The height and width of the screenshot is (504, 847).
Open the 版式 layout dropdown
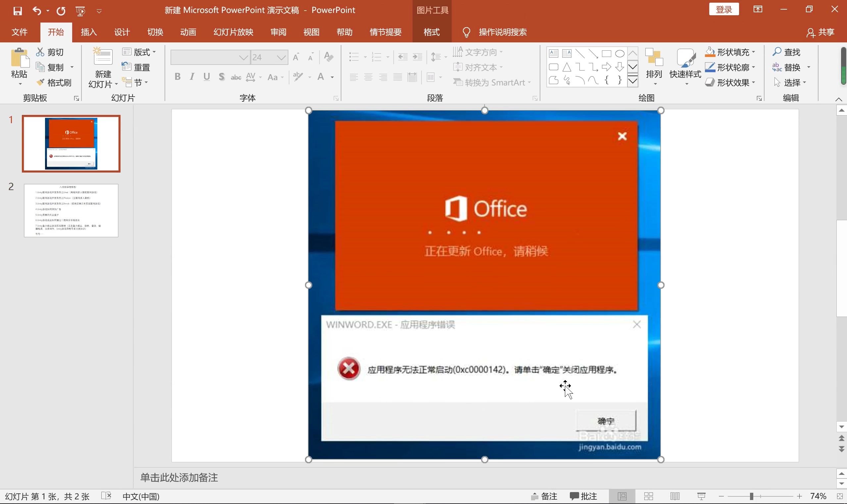139,52
